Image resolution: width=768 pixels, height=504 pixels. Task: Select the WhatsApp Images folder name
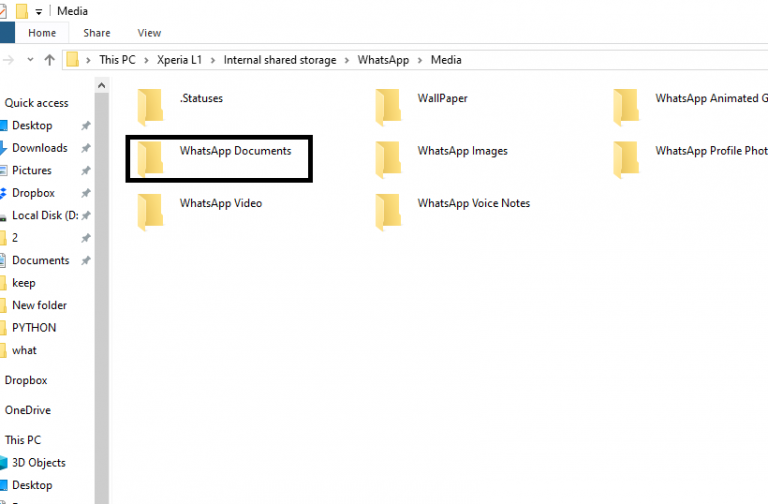pyautogui.click(x=462, y=151)
